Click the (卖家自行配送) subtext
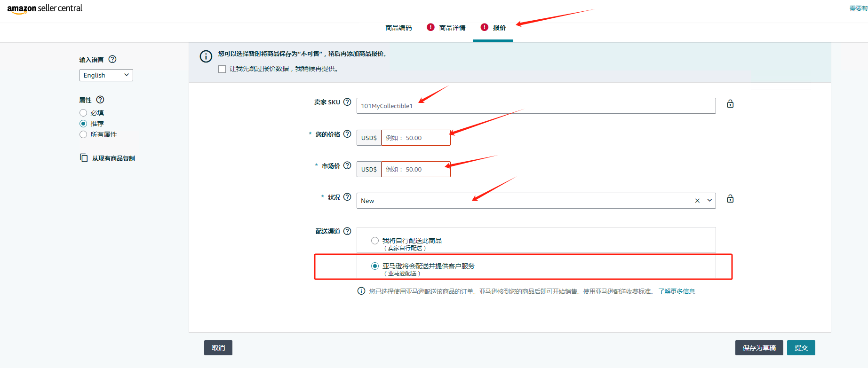Viewport: 868px width, 368px height. [405, 248]
